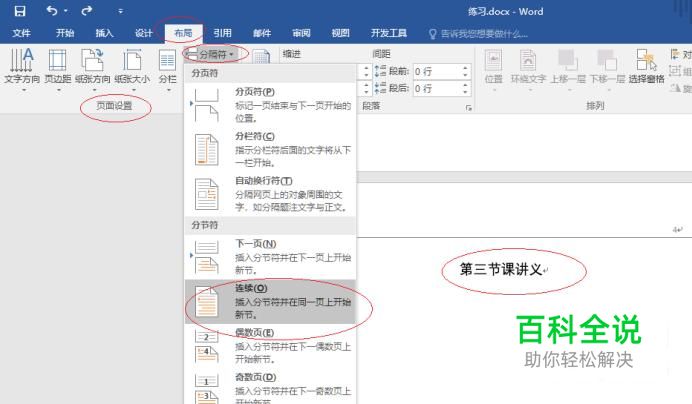Expand the 环绕文字 dropdown arrow
Screen dimensions: 692x404
(530, 90)
